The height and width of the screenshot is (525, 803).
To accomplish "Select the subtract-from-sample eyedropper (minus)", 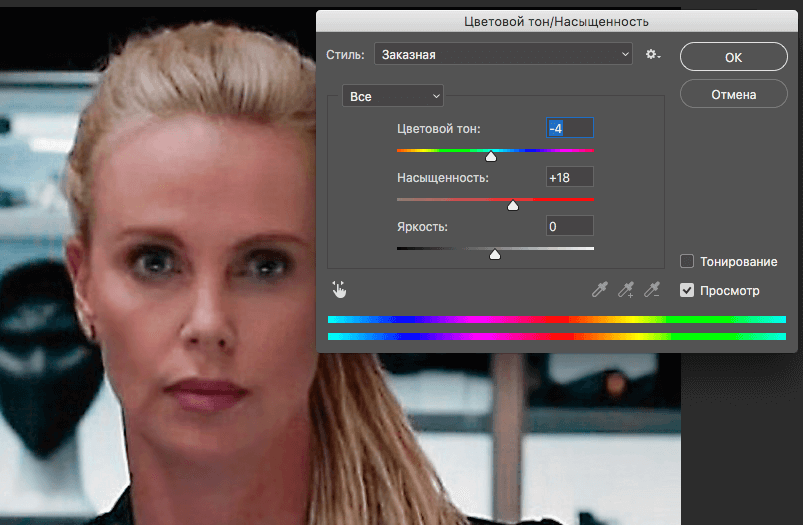I will (652, 290).
